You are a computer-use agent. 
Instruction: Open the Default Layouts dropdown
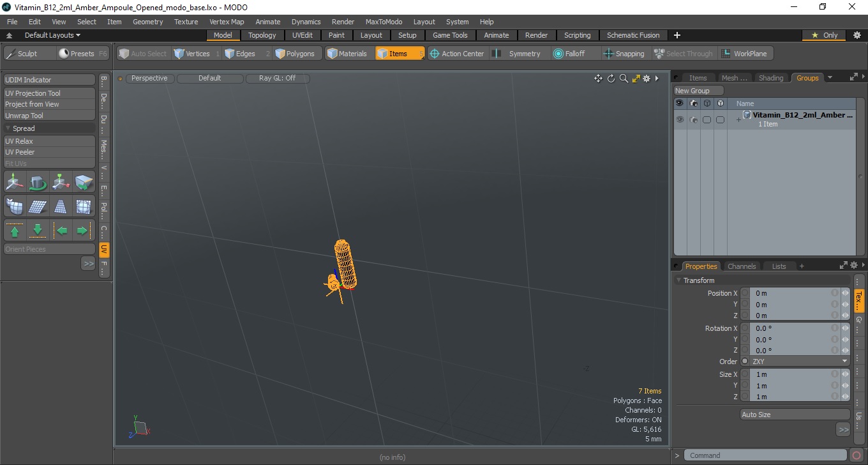pyautogui.click(x=52, y=35)
